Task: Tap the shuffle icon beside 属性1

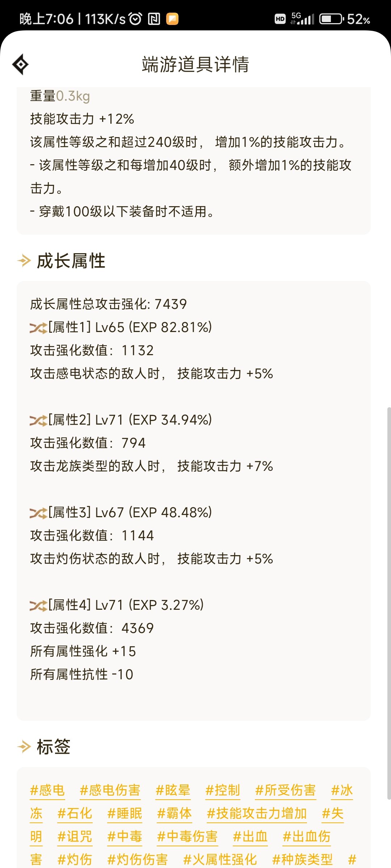Action: (38, 328)
